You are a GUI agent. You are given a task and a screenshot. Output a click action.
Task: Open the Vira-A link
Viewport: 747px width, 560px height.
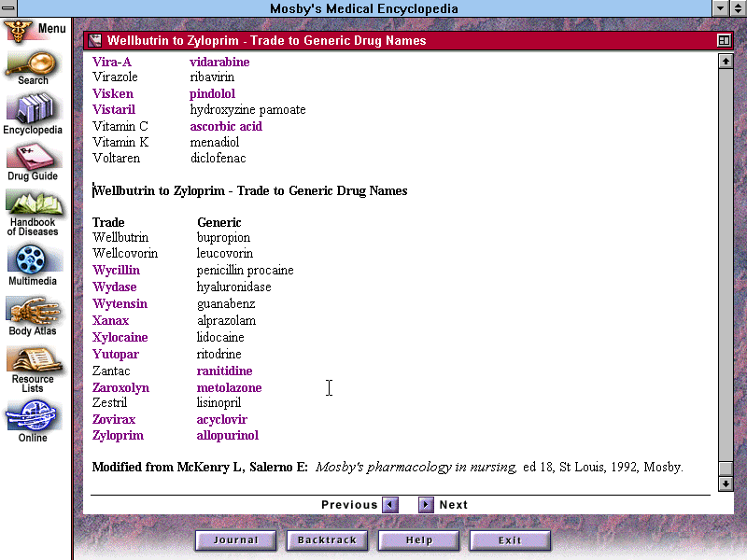[x=112, y=62]
